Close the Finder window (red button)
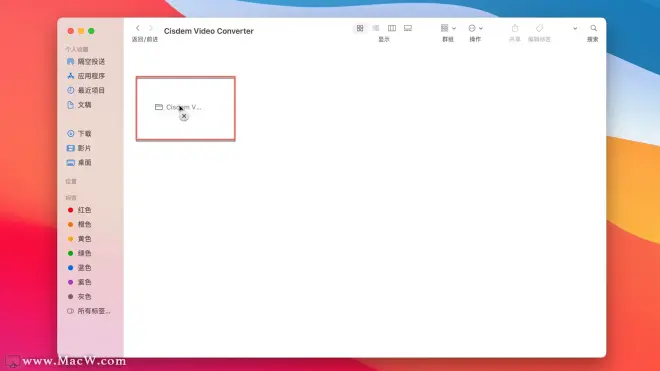The width and height of the screenshot is (660, 371). [71, 31]
